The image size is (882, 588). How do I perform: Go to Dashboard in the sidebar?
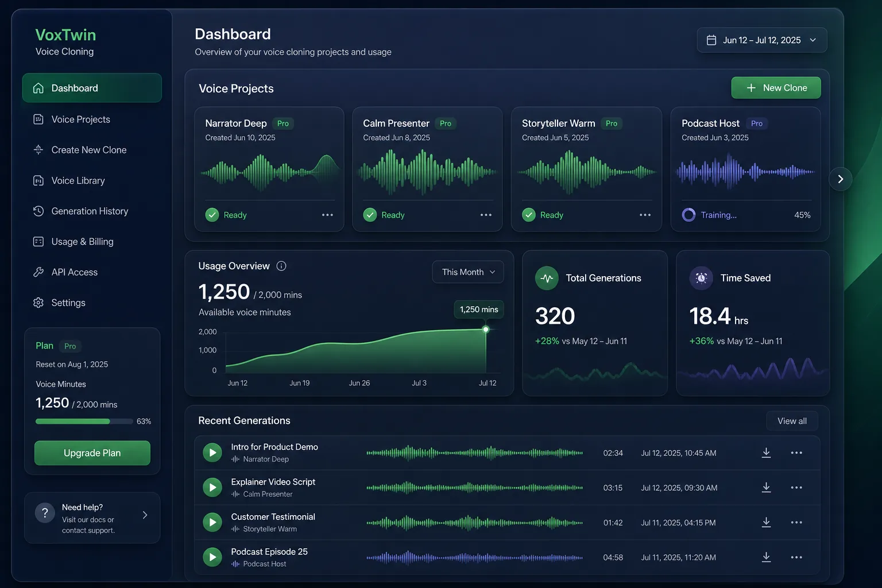(92, 88)
